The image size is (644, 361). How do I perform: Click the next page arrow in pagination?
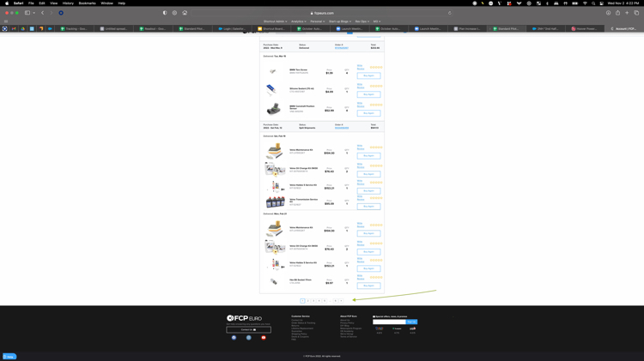click(x=341, y=301)
